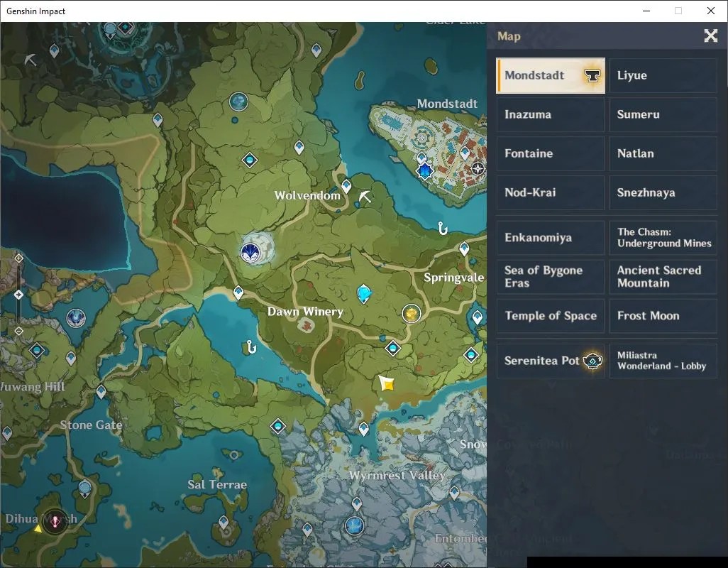
Task: Click the anvil icon on Mondstadt entry
Action: click(x=592, y=75)
